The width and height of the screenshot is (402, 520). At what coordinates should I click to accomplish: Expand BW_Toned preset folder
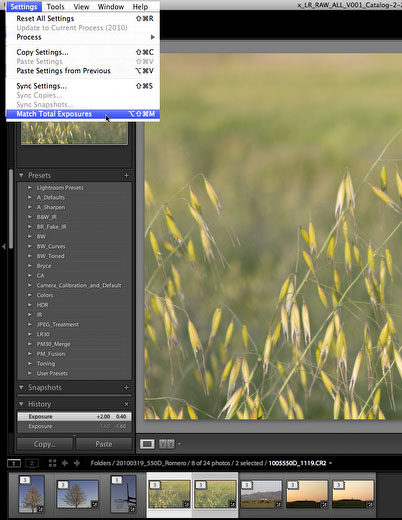coord(30,256)
